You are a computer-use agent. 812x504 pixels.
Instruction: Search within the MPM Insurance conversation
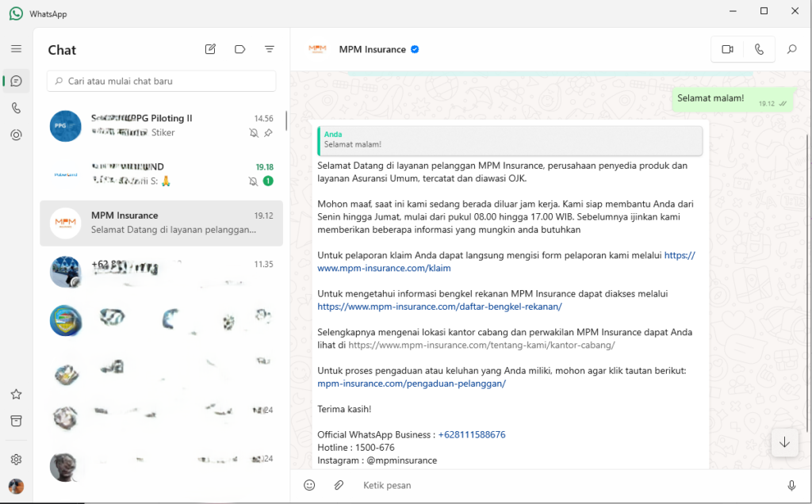(x=792, y=49)
